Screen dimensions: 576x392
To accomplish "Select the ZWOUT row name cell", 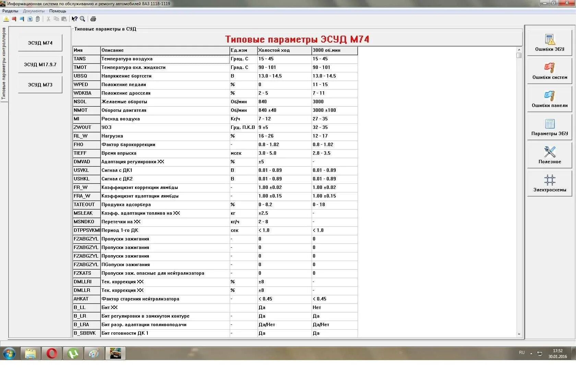I will [86, 128].
